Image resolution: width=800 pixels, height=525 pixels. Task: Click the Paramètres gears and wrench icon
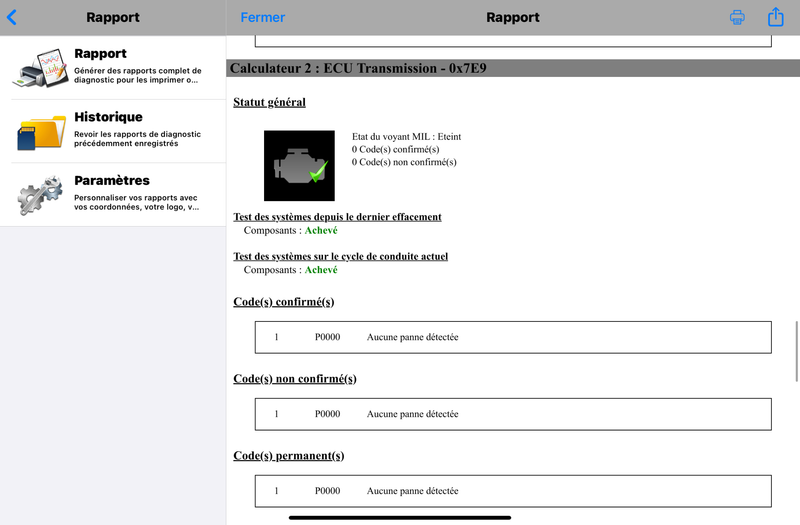39,195
